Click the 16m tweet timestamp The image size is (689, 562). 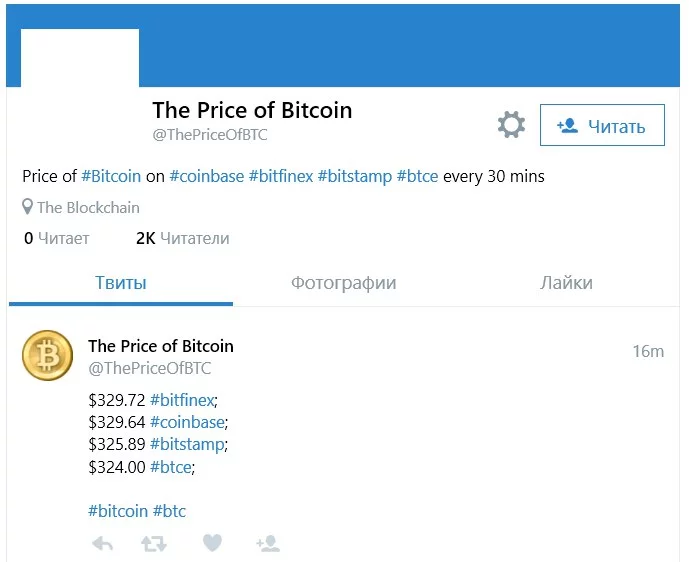pyautogui.click(x=648, y=351)
